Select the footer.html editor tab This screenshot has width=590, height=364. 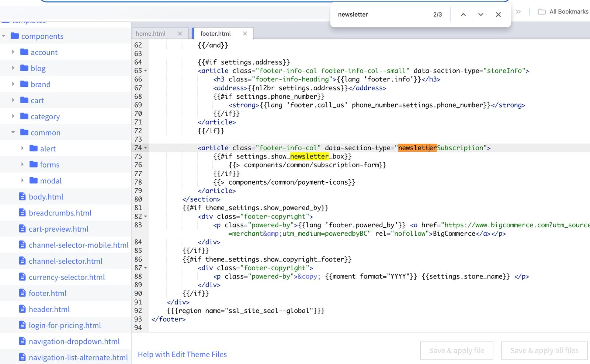pos(216,34)
